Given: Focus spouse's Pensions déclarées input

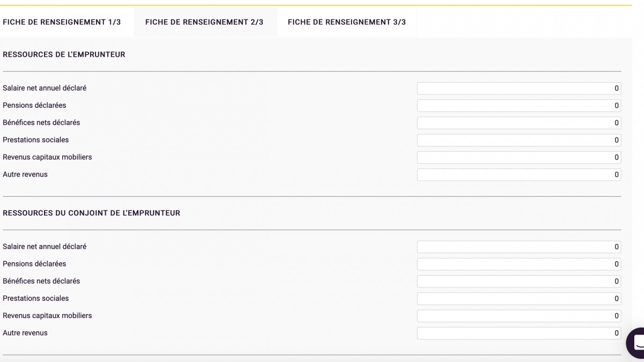Looking at the screenshot, I should [519, 264].
